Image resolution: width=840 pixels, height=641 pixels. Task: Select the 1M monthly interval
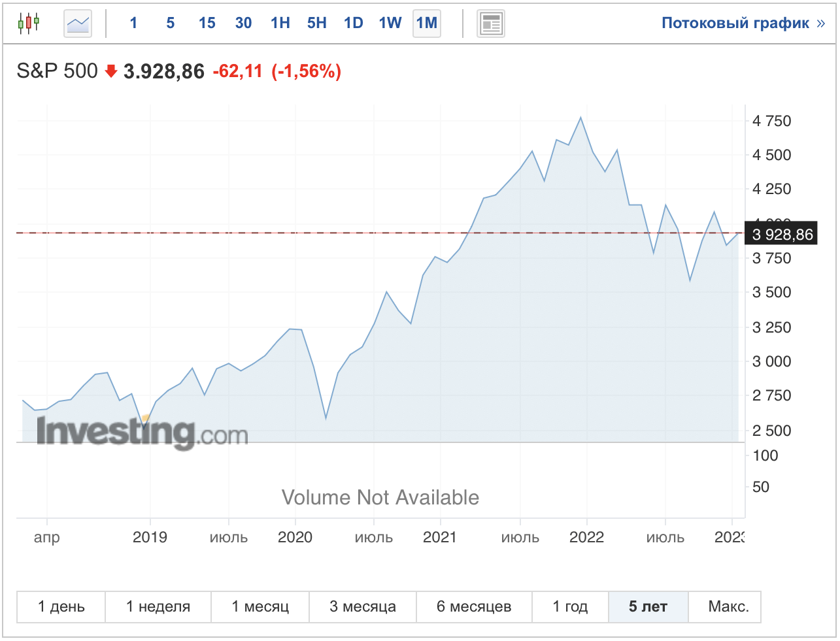coord(427,24)
